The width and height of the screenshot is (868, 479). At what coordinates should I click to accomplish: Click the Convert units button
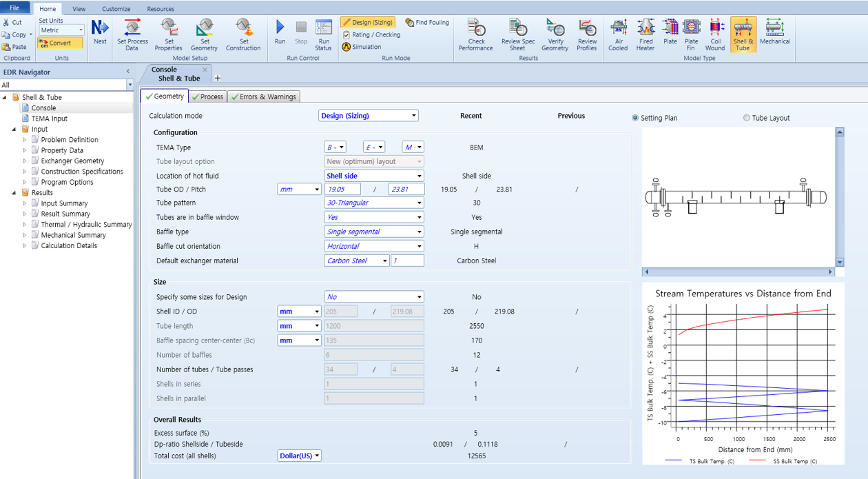coord(59,43)
